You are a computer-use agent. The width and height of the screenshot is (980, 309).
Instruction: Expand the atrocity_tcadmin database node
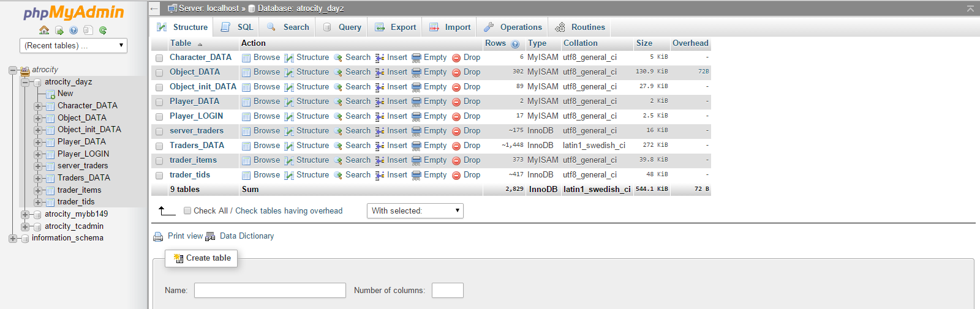click(x=25, y=226)
